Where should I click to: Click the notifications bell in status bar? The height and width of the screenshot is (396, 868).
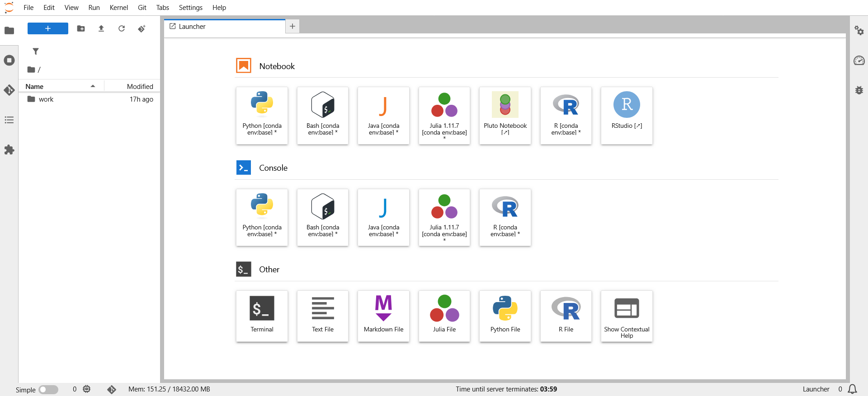(853, 389)
